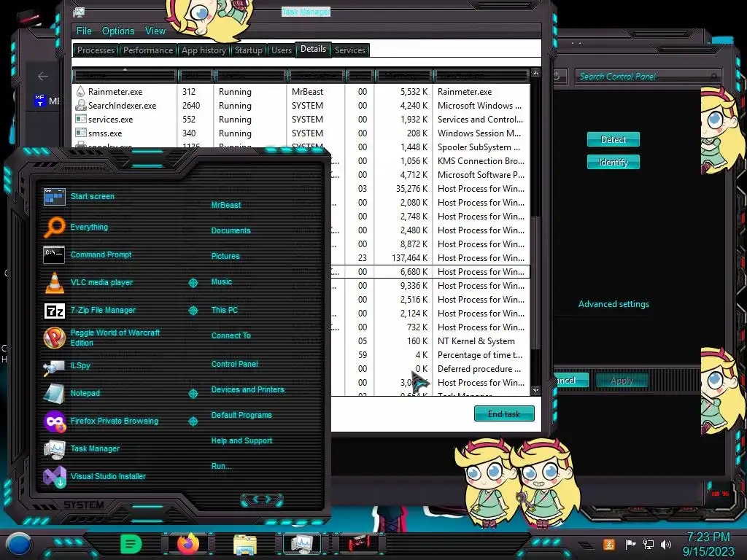Click the SearchIndexer.exe process icon
The height and width of the screenshot is (560, 747).
point(80,105)
